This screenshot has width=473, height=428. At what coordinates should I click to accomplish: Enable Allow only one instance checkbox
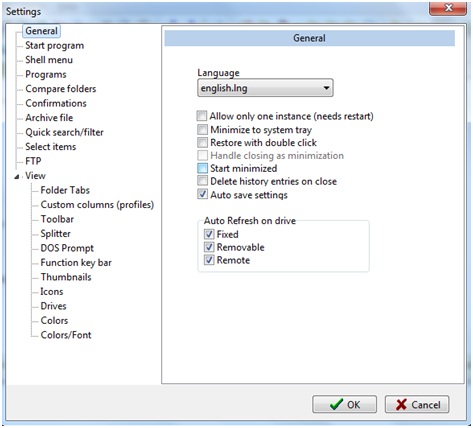coord(202,116)
